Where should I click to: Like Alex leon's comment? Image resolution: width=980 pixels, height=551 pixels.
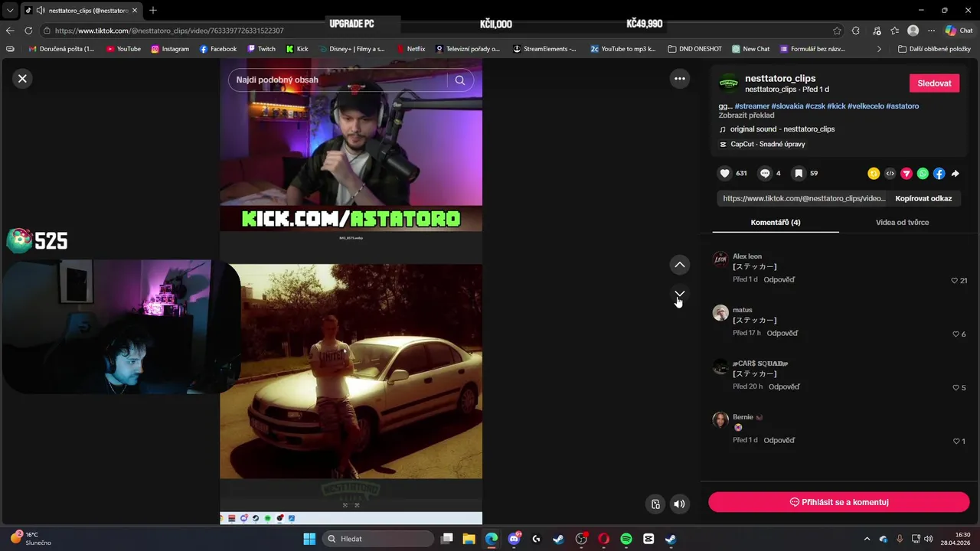pos(955,281)
